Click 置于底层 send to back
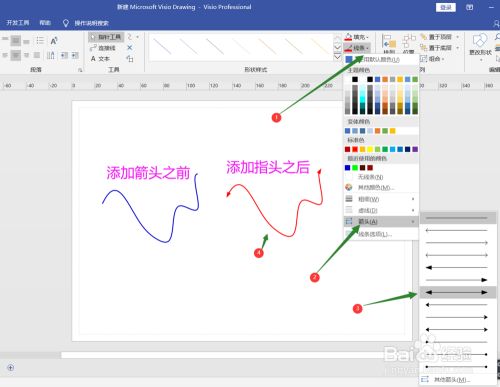 [x=436, y=48]
